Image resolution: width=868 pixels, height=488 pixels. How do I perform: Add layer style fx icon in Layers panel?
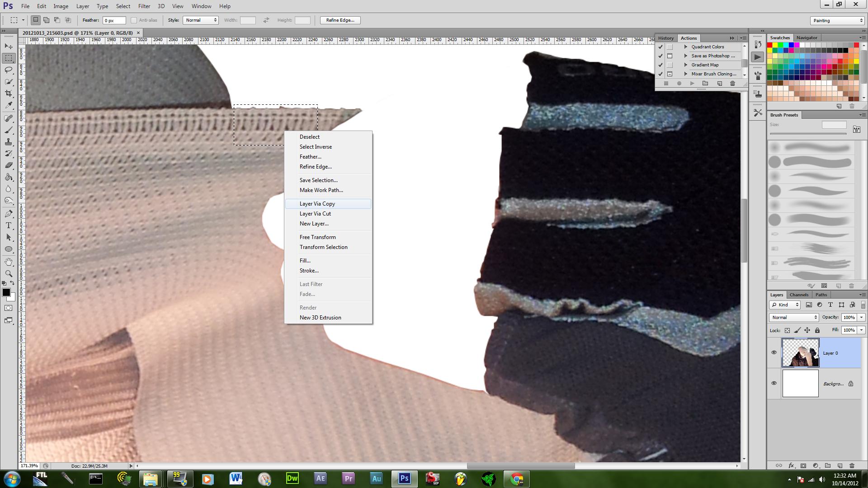pos(791,465)
